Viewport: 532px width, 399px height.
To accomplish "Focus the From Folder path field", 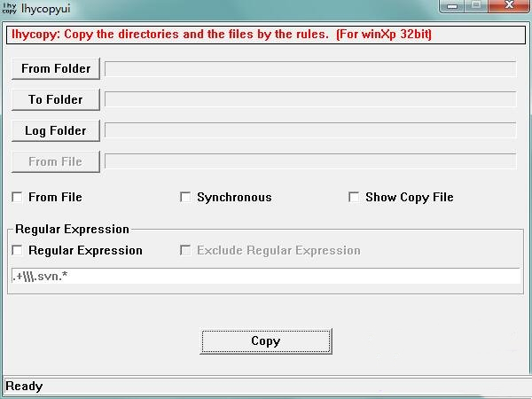I will pyautogui.click(x=310, y=69).
